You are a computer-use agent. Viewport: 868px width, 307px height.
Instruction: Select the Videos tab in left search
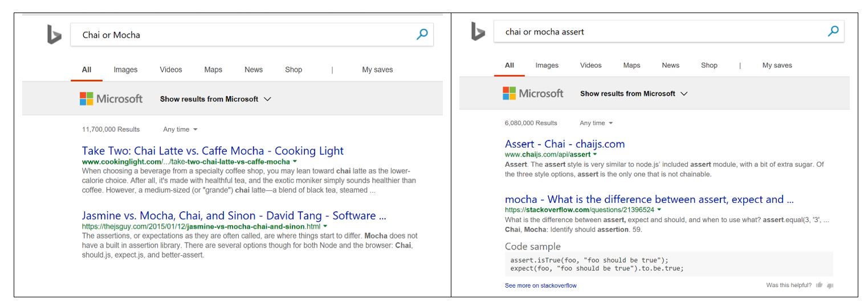click(x=171, y=69)
